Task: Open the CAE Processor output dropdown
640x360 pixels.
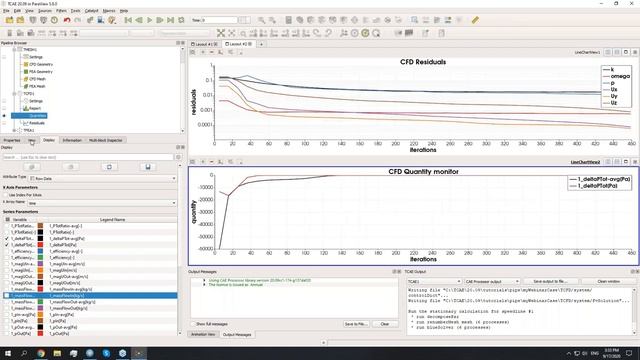Action: [x=492, y=282]
